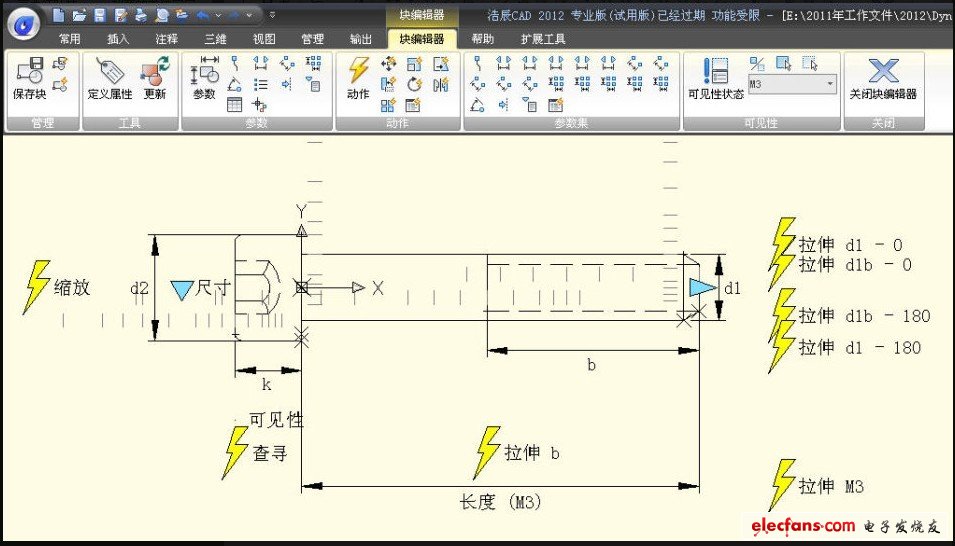This screenshot has width=955, height=546.
Task: Switch to the 注释 ribbon tab
Action: (167, 39)
